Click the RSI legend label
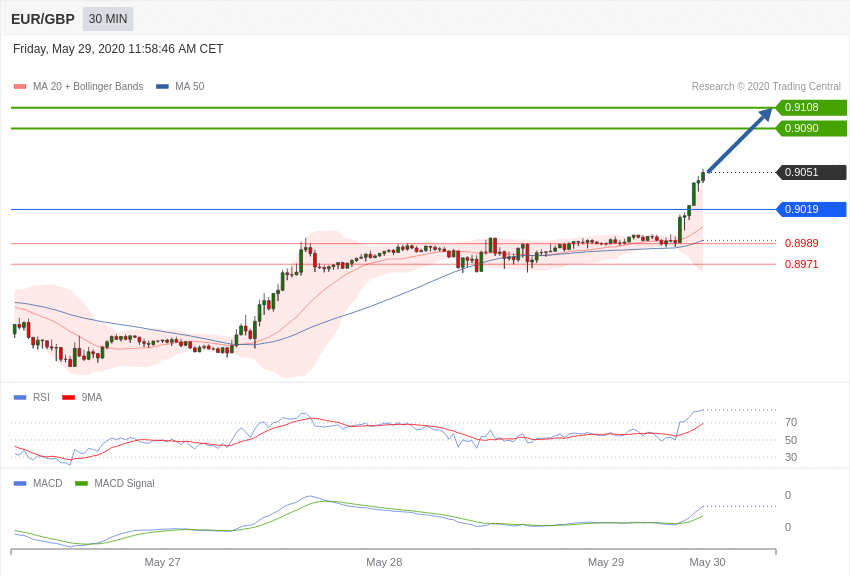Viewport: 850px width, 576px height. [x=41, y=397]
